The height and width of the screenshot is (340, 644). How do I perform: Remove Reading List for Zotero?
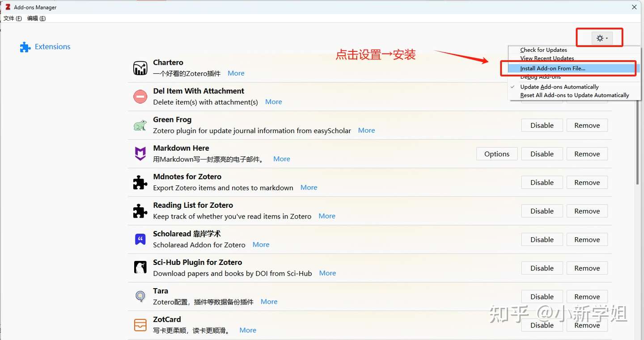click(587, 211)
